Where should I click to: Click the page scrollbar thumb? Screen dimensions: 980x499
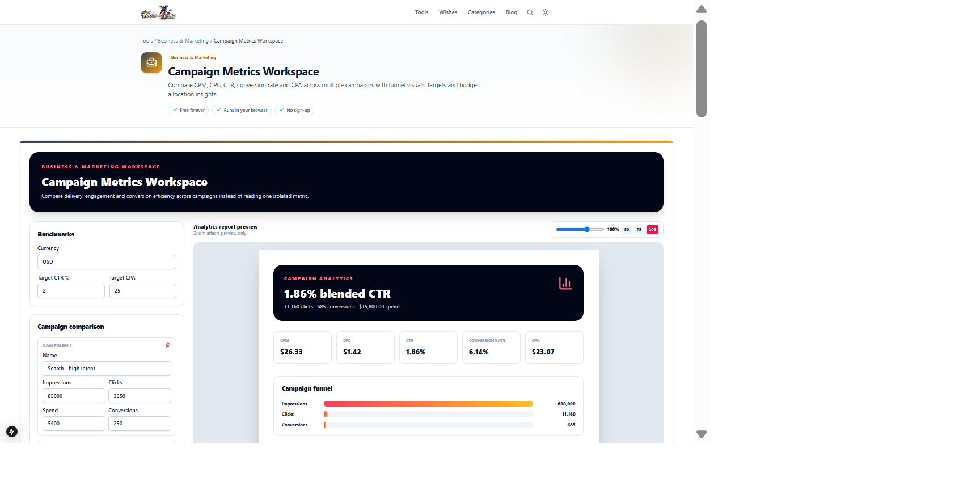[x=702, y=69]
